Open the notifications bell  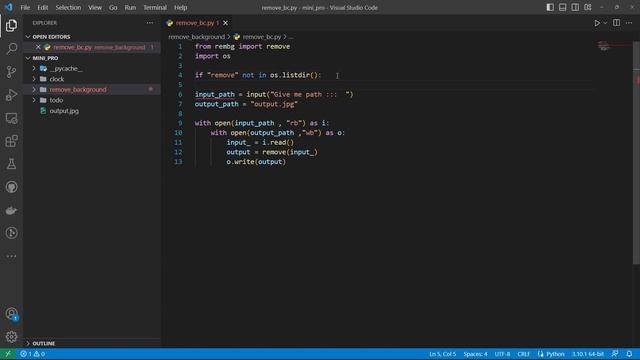[x=629, y=354]
